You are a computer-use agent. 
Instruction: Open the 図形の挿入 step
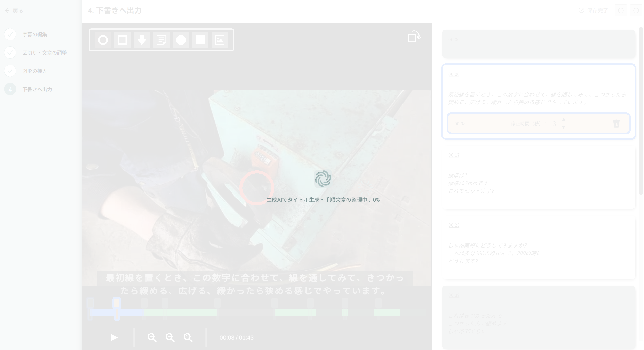(35, 71)
